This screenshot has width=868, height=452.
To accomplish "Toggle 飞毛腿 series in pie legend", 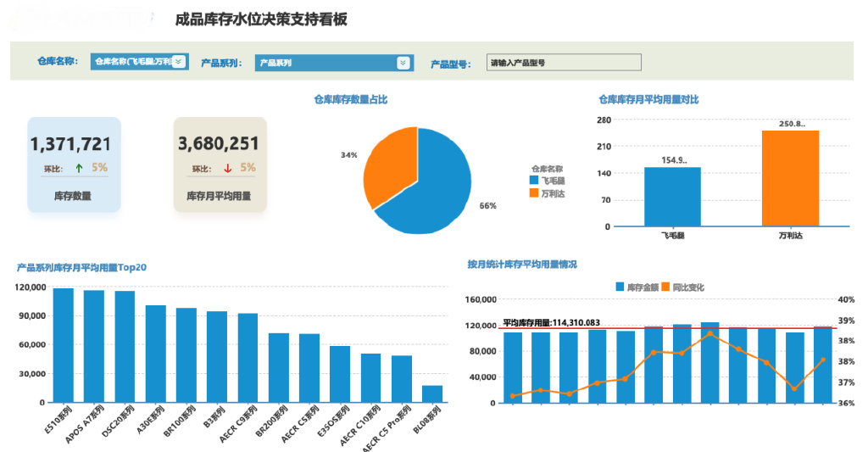I will 547,181.
